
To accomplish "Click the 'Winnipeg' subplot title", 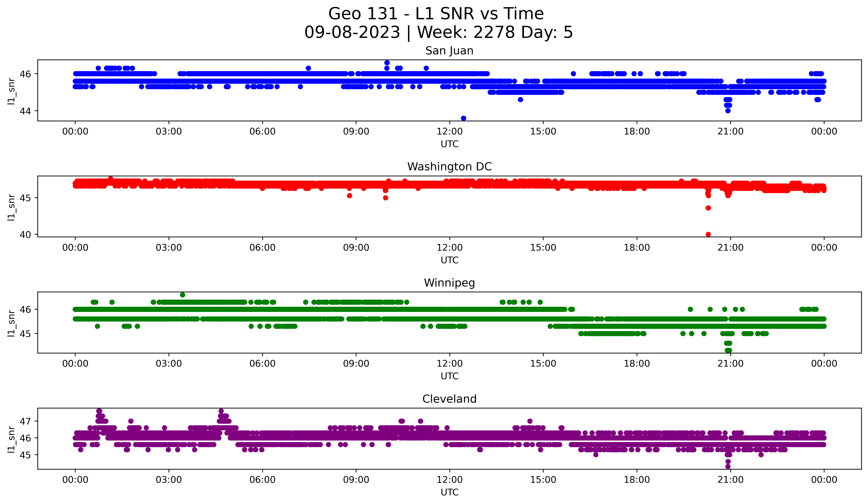I will pos(449,283).
